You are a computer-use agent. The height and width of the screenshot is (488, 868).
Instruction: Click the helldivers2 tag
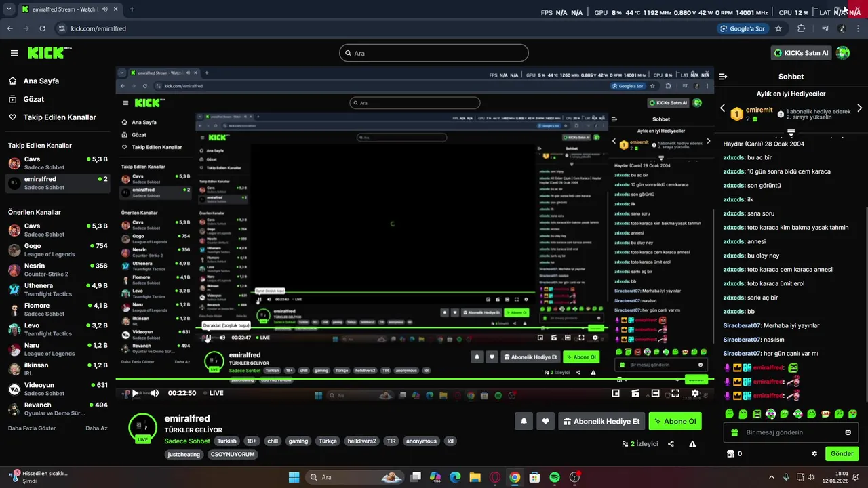coord(361,441)
